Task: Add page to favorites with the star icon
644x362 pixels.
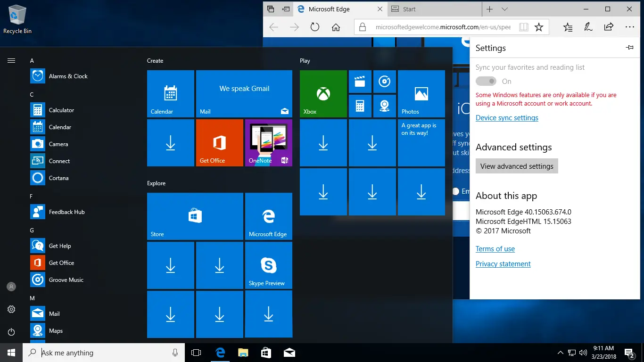Action: pos(539,27)
